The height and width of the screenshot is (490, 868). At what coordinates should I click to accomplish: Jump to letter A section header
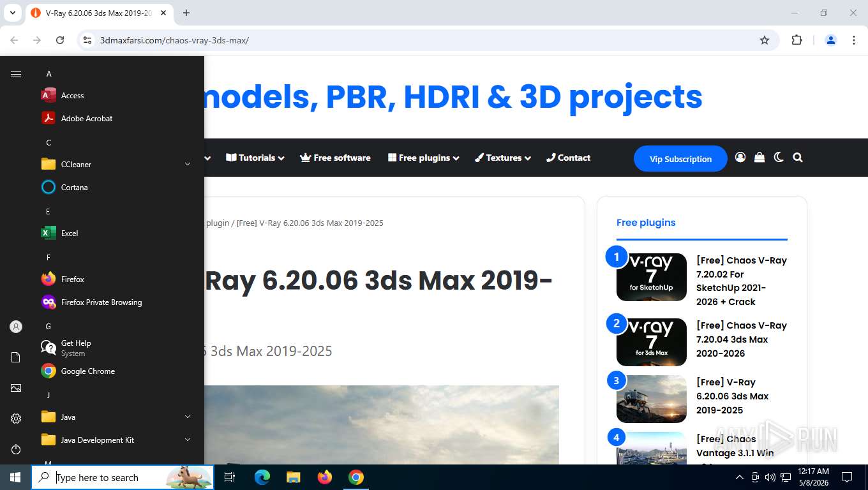pos(49,74)
